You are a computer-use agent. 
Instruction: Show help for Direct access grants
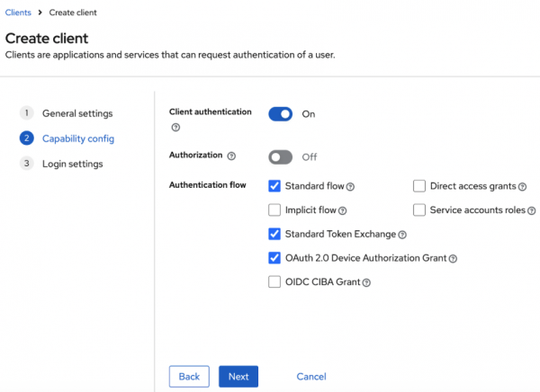[x=522, y=187]
